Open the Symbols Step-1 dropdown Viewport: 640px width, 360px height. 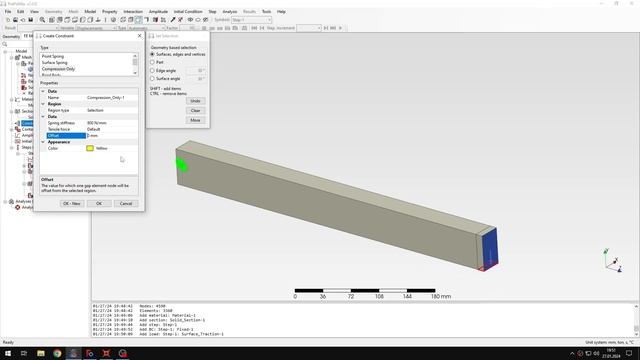pyautogui.click(x=251, y=20)
